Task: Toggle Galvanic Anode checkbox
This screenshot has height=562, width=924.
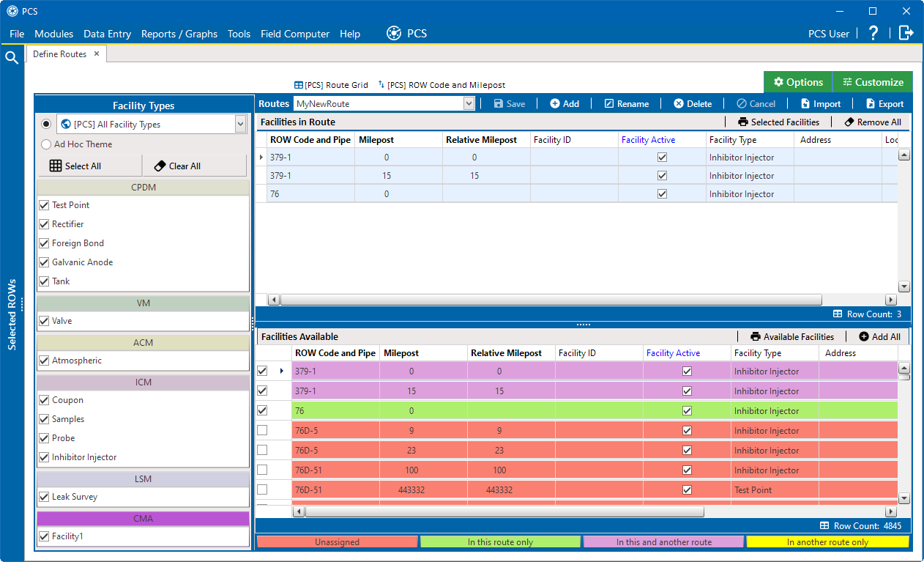Action: coord(44,262)
